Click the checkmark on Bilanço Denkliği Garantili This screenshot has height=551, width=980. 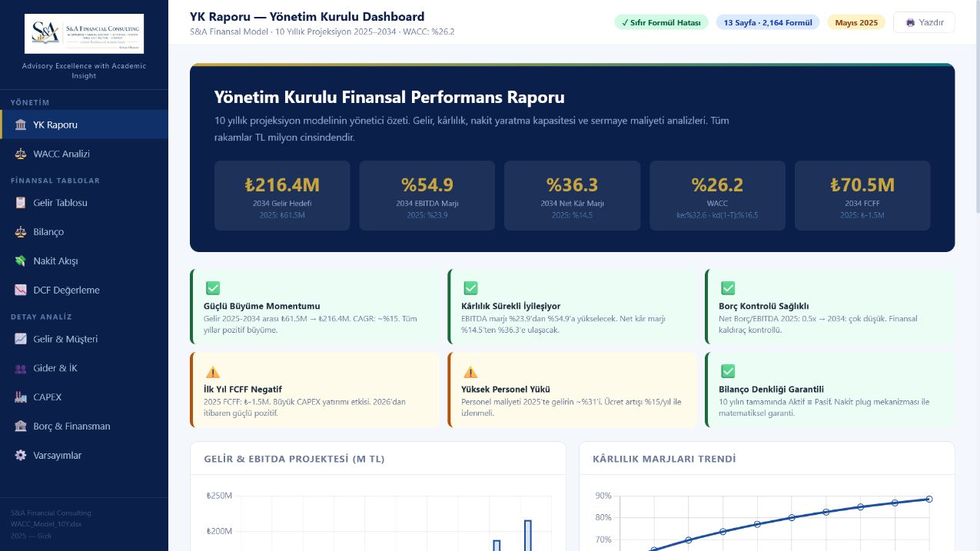(x=728, y=371)
